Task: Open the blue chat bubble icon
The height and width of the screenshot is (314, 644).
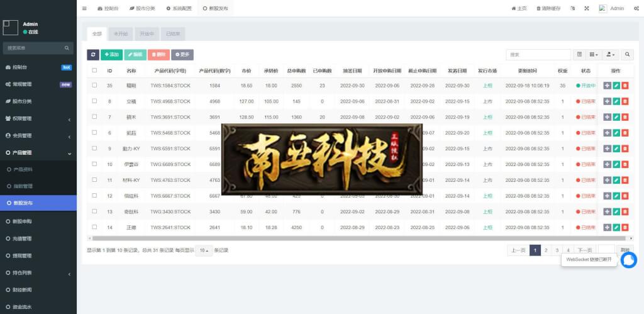Action: (628, 260)
